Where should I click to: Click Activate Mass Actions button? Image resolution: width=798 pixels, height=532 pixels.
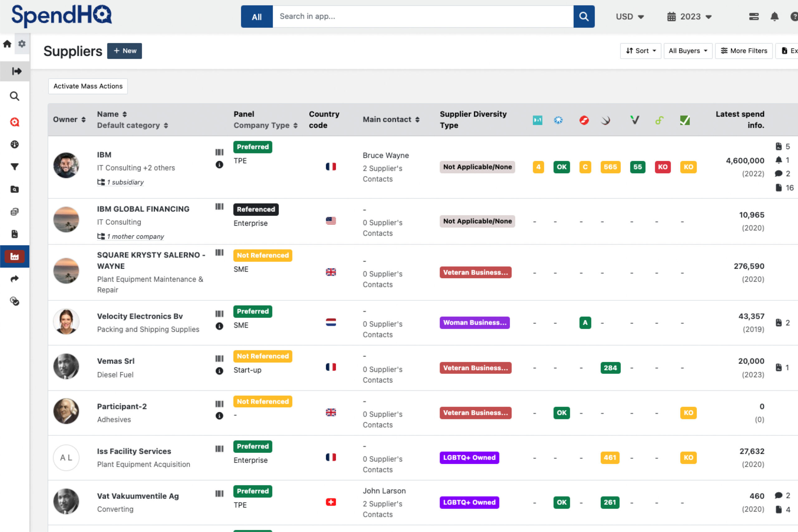click(x=88, y=86)
